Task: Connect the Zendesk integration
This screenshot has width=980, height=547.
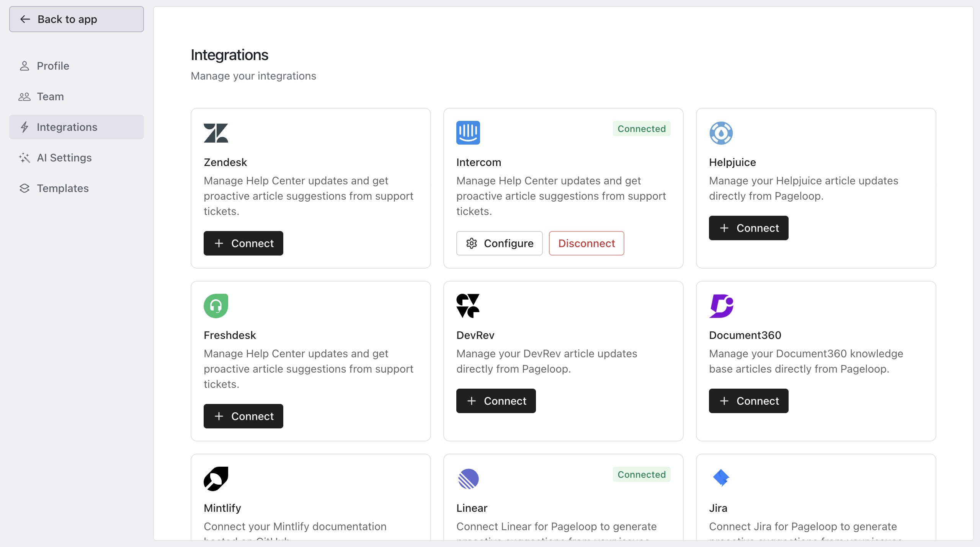Action: click(x=243, y=243)
